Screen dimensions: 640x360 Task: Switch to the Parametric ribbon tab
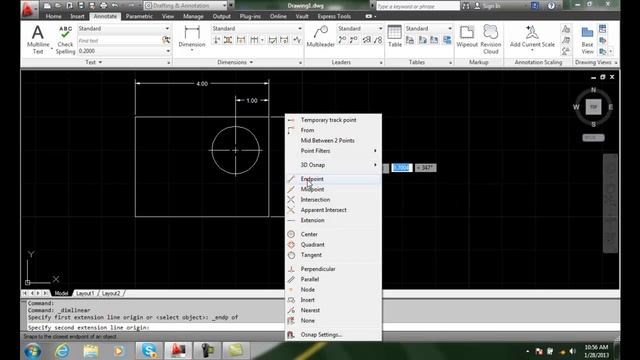139,16
